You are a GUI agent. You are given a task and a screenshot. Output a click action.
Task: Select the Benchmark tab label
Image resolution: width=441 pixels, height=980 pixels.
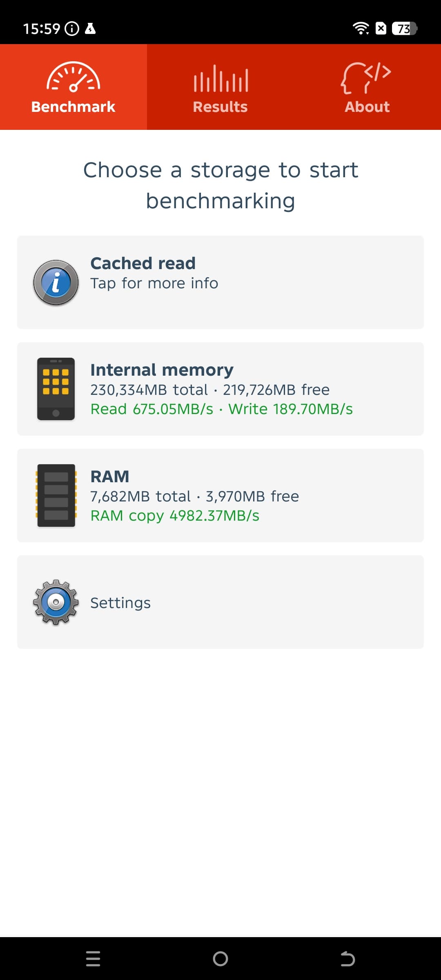[73, 107]
